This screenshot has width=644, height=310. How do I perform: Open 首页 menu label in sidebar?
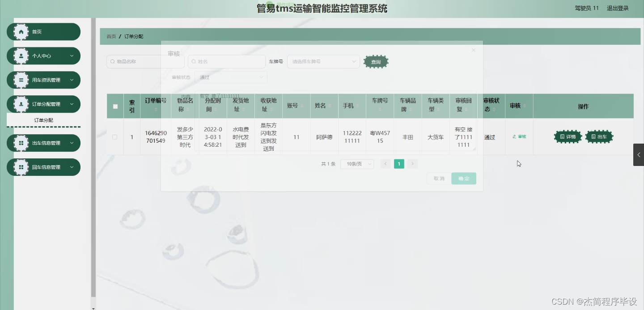pos(37,32)
